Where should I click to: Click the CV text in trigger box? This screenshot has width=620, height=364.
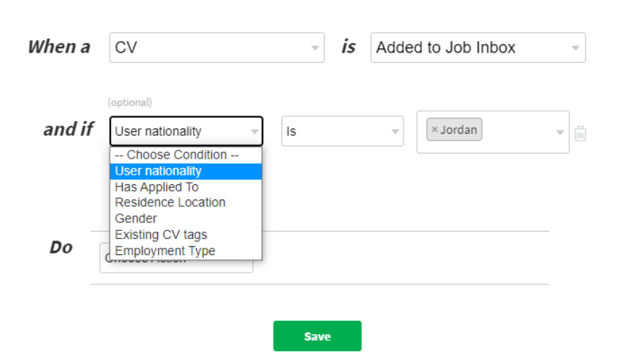[126, 48]
